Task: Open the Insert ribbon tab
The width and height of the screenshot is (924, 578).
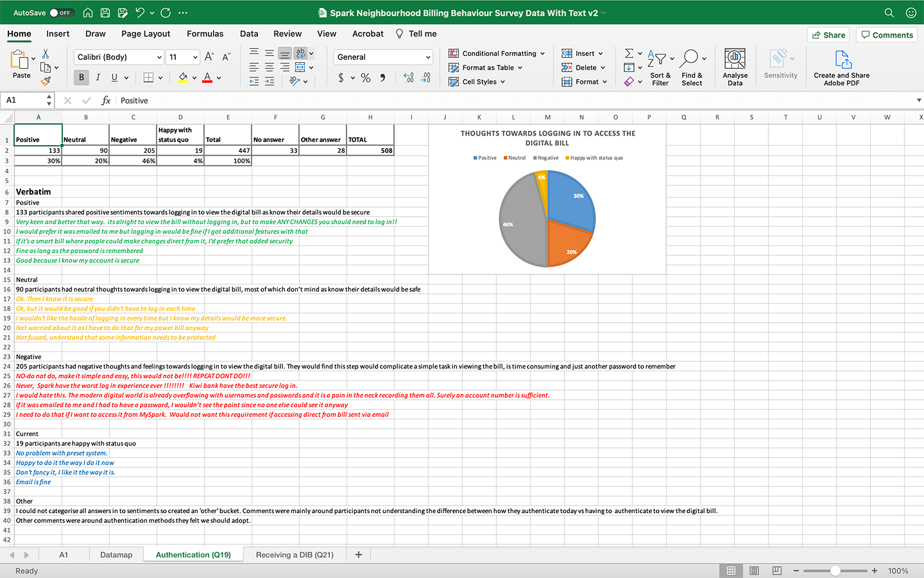Action: point(58,33)
